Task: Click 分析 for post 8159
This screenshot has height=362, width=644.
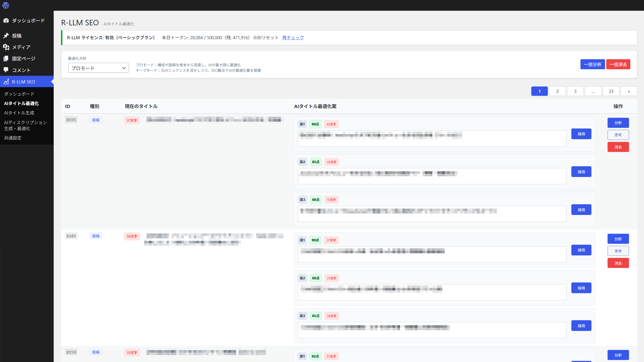Action: [618, 355]
